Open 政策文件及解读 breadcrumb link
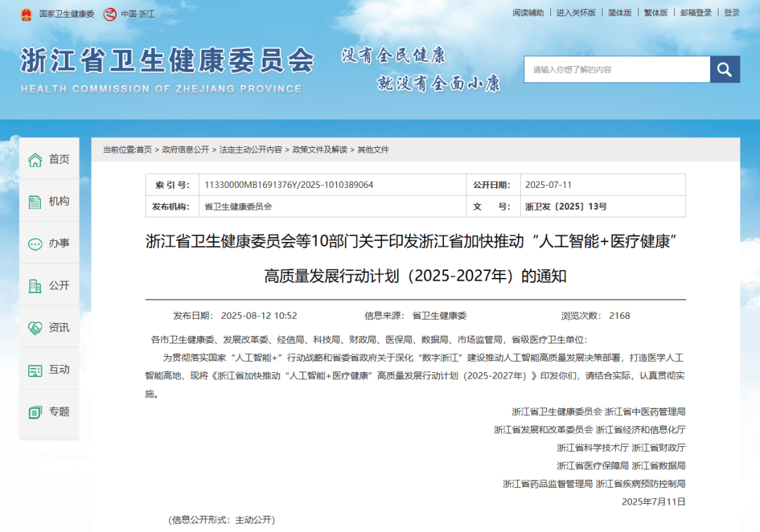This screenshot has width=760, height=532. tap(320, 150)
